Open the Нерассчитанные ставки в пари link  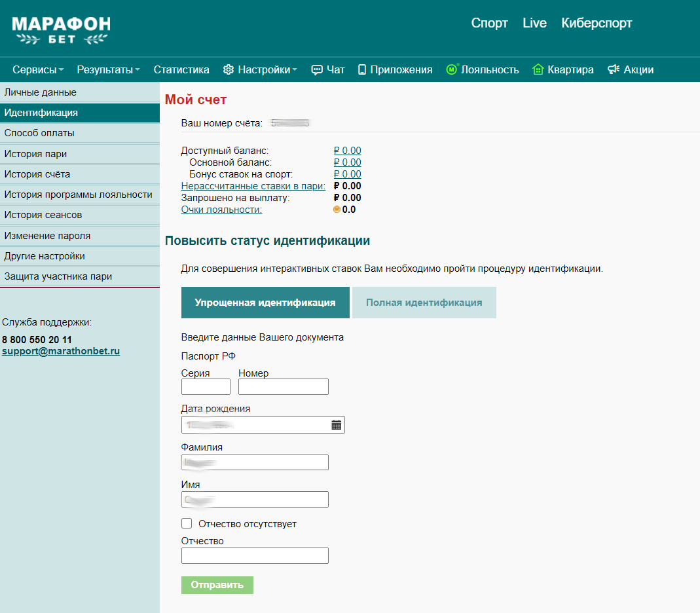[x=253, y=186]
